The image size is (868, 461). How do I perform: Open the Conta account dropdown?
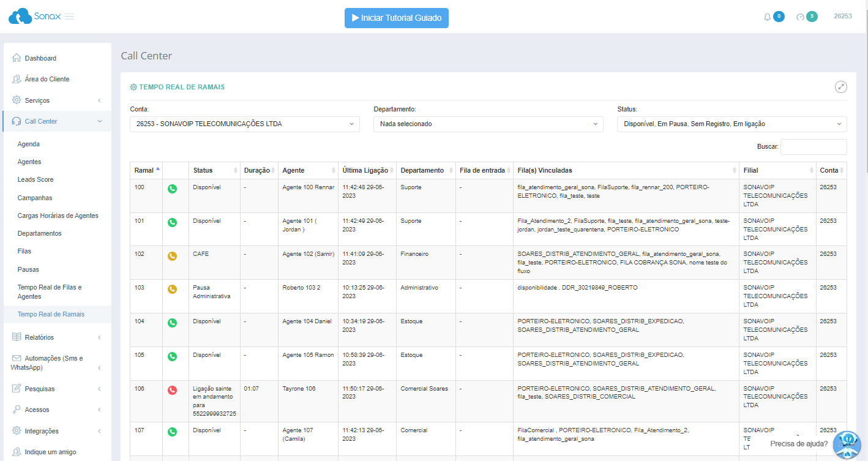pyautogui.click(x=244, y=124)
